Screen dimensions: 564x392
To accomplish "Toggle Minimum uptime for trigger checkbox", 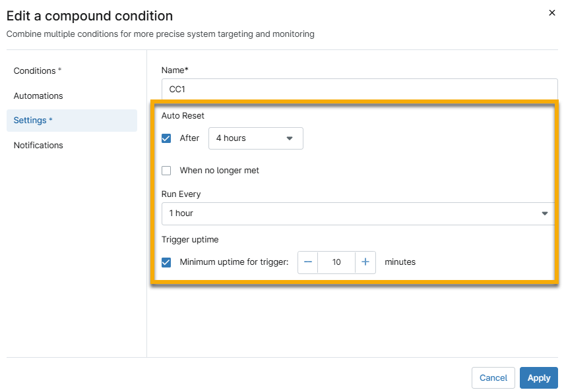I will [166, 262].
